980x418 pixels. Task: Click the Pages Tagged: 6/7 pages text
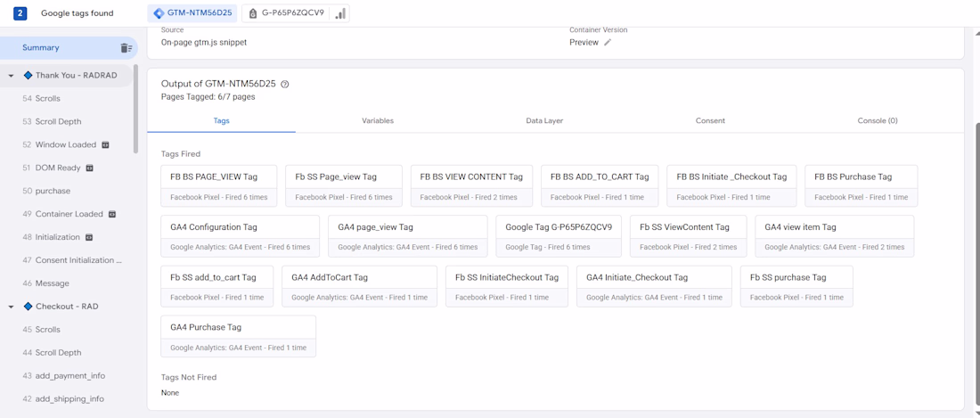(x=208, y=97)
